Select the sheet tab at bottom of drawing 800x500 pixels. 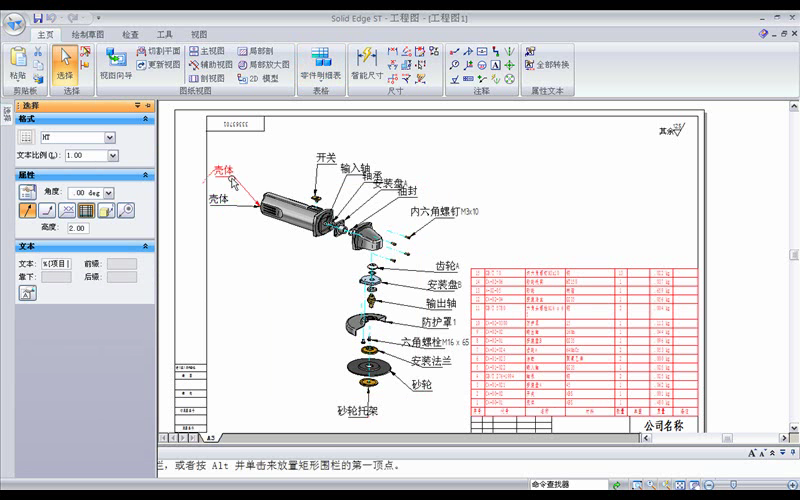click(x=211, y=438)
